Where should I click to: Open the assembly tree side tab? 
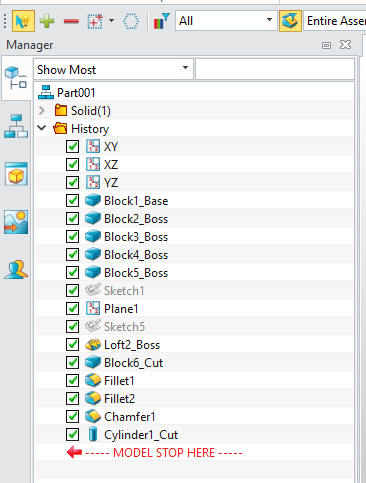pyautogui.click(x=16, y=126)
